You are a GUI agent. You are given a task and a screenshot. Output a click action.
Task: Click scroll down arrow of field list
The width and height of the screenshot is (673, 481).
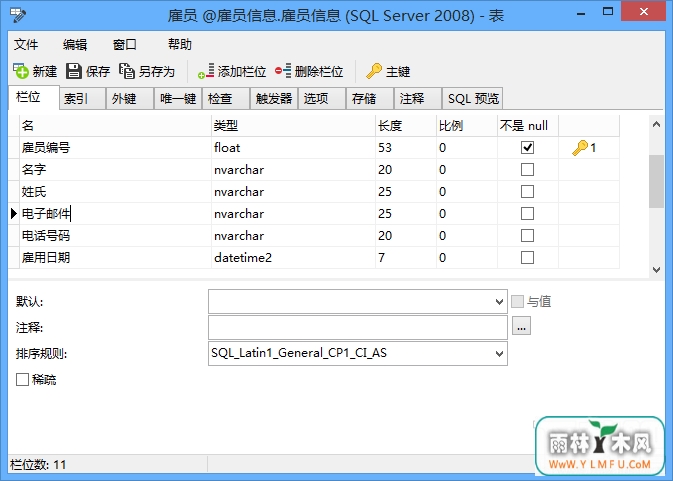coord(656,269)
